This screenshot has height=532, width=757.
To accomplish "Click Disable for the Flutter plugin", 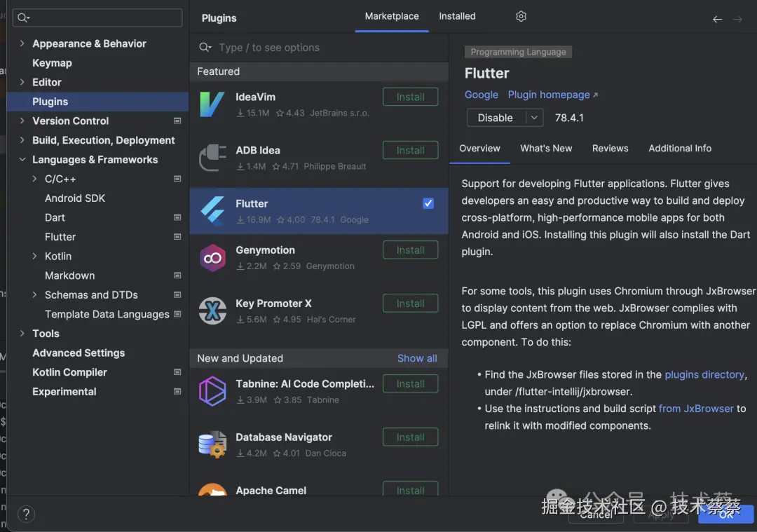I will [x=496, y=118].
